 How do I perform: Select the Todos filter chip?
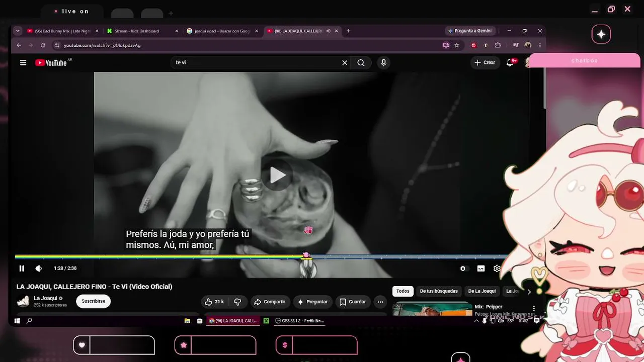(403, 291)
